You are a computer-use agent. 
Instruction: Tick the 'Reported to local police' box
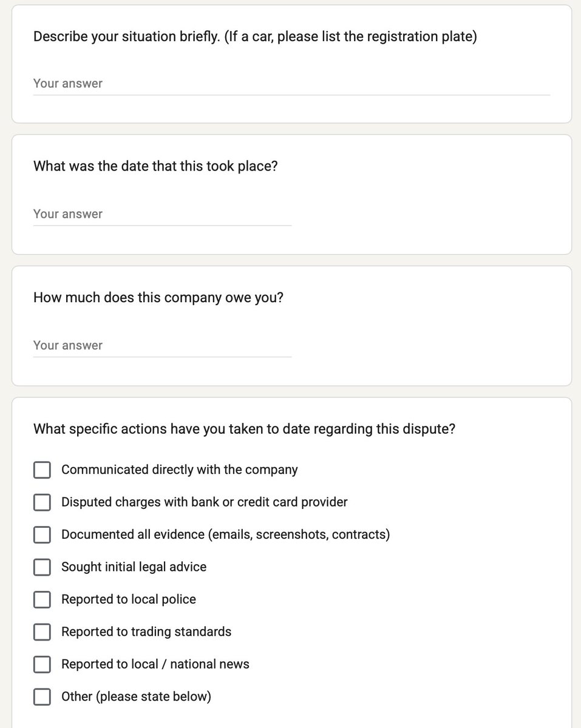click(x=42, y=599)
